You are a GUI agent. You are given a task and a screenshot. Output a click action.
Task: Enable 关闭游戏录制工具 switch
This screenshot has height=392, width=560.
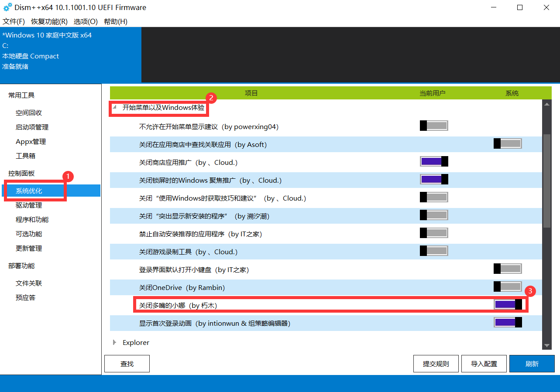[x=434, y=251]
